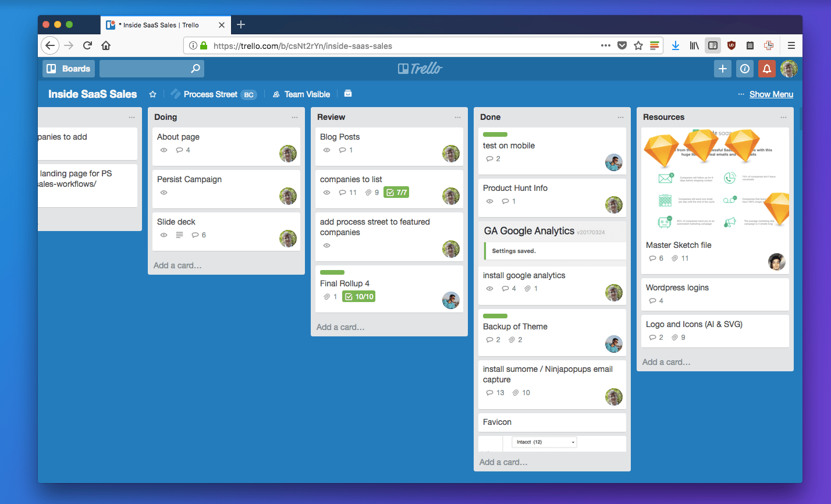Save page to Pocket icon

622,45
